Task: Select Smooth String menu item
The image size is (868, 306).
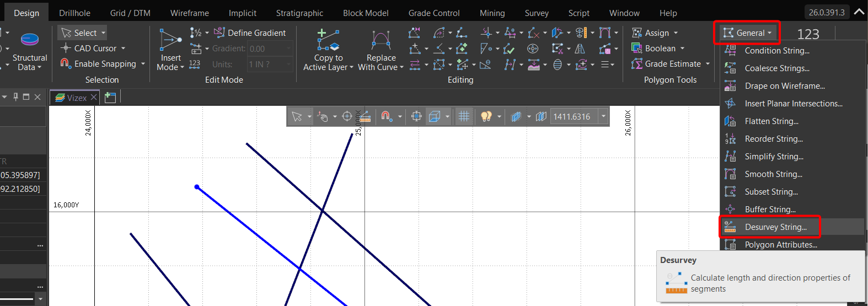Action: [792, 174]
